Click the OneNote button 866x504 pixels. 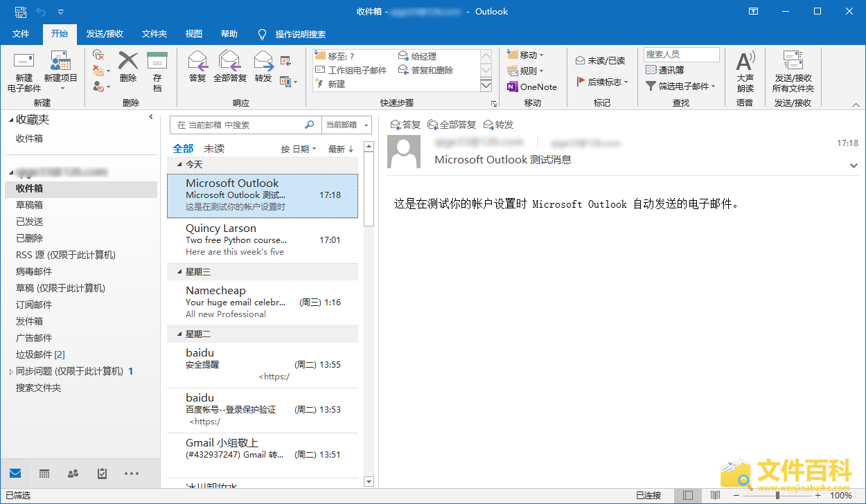click(x=532, y=87)
